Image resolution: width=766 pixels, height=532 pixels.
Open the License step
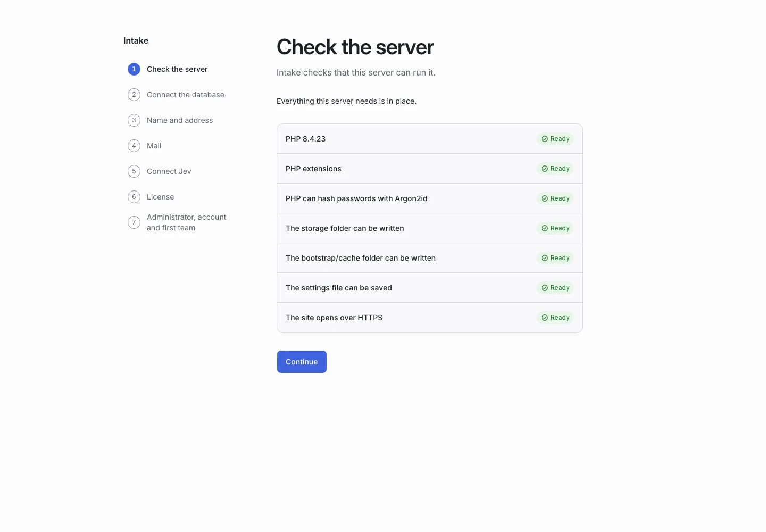[161, 197]
